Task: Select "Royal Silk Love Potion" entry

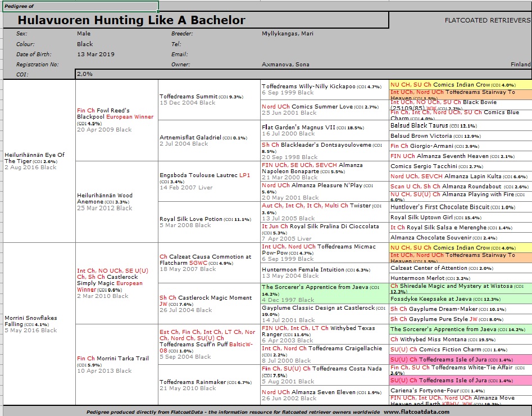Action: [209, 222]
